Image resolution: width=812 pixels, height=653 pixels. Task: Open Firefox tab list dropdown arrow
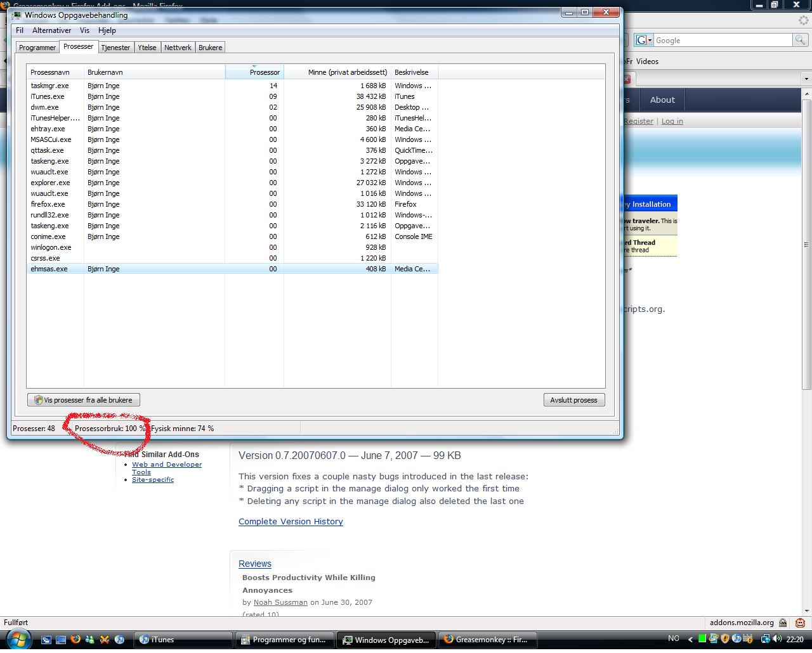(x=806, y=79)
